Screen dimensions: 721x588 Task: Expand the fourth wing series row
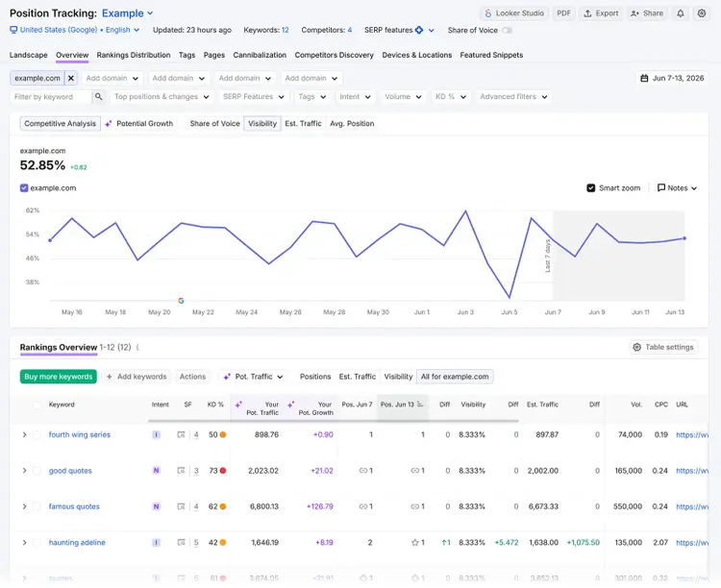pos(24,434)
